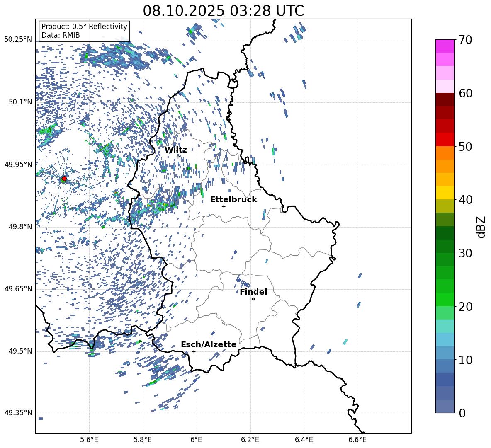491x448 pixels.
Task: Click the colorbar tick label 70
Action: coord(465,40)
